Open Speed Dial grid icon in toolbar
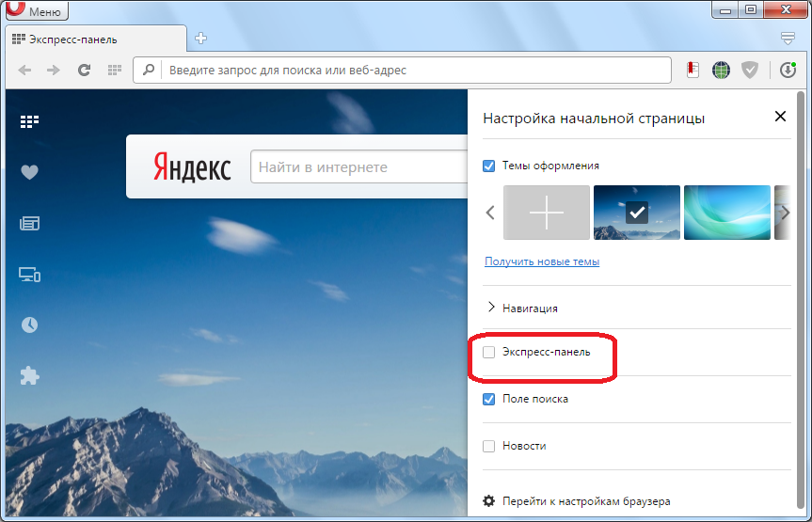Viewport: 812px width, 522px height. (x=115, y=70)
